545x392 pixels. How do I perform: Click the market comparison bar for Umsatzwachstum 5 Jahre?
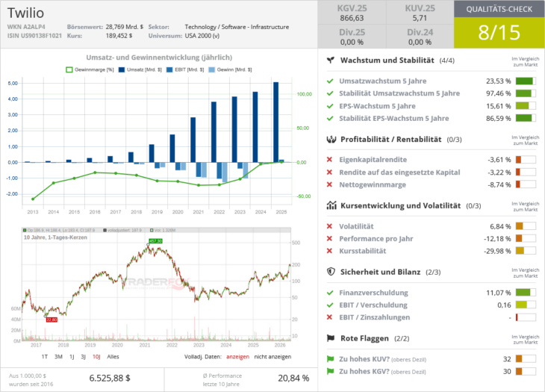pyautogui.click(x=526, y=81)
